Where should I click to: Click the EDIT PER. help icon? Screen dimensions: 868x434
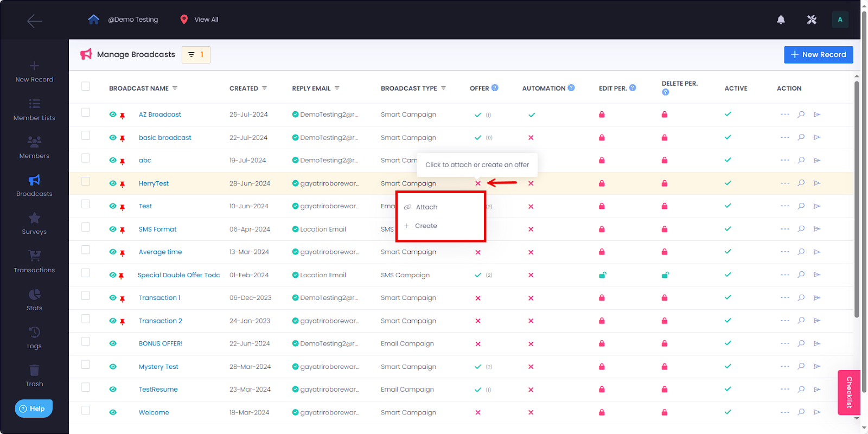[x=633, y=88]
